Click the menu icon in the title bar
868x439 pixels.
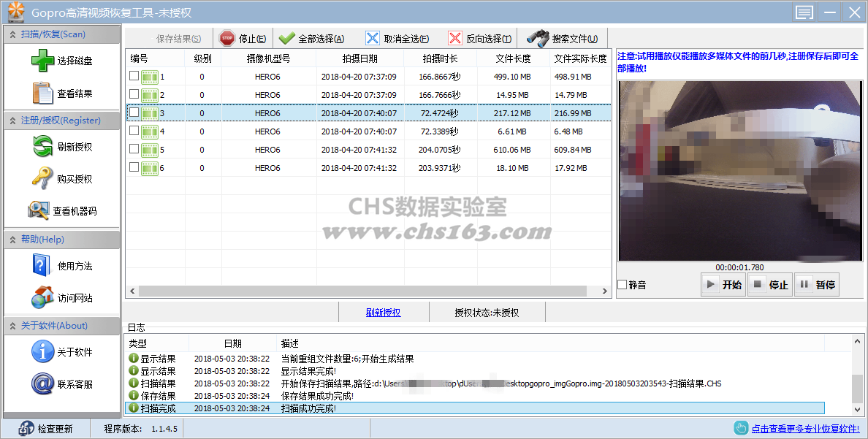804,12
